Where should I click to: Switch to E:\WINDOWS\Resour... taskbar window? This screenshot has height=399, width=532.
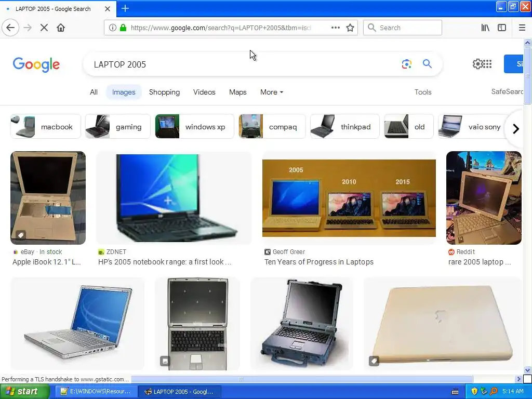click(x=96, y=392)
